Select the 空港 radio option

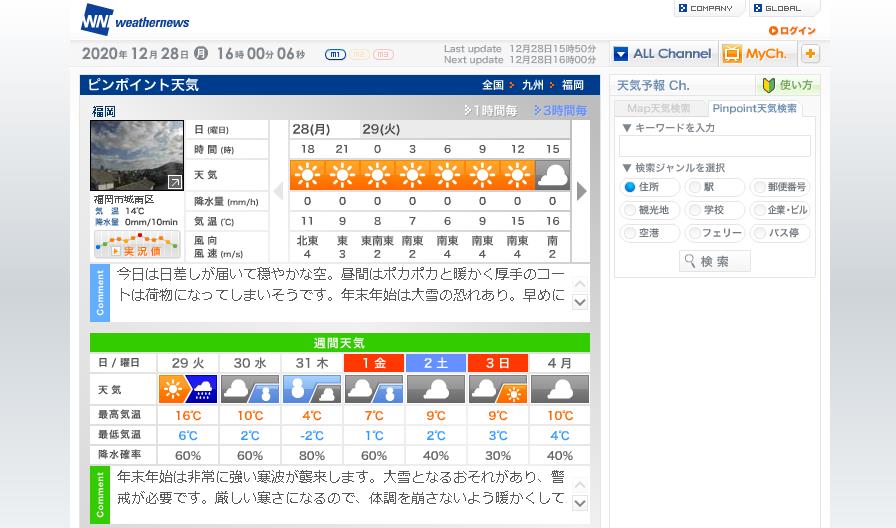pyautogui.click(x=650, y=233)
